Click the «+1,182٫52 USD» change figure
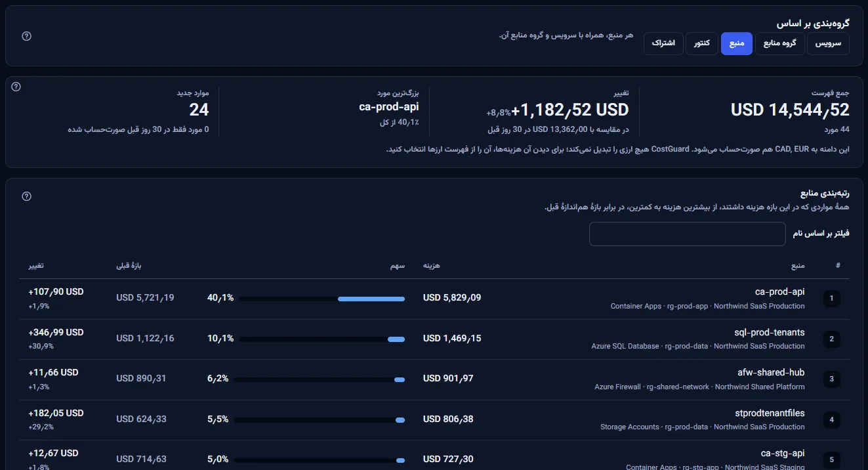868x470 pixels. tap(570, 110)
